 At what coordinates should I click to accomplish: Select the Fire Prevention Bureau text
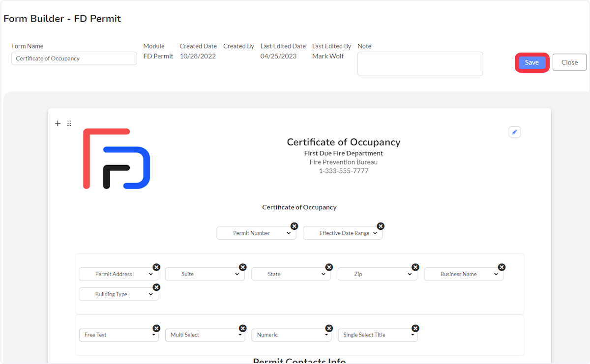[x=344, y=162]
